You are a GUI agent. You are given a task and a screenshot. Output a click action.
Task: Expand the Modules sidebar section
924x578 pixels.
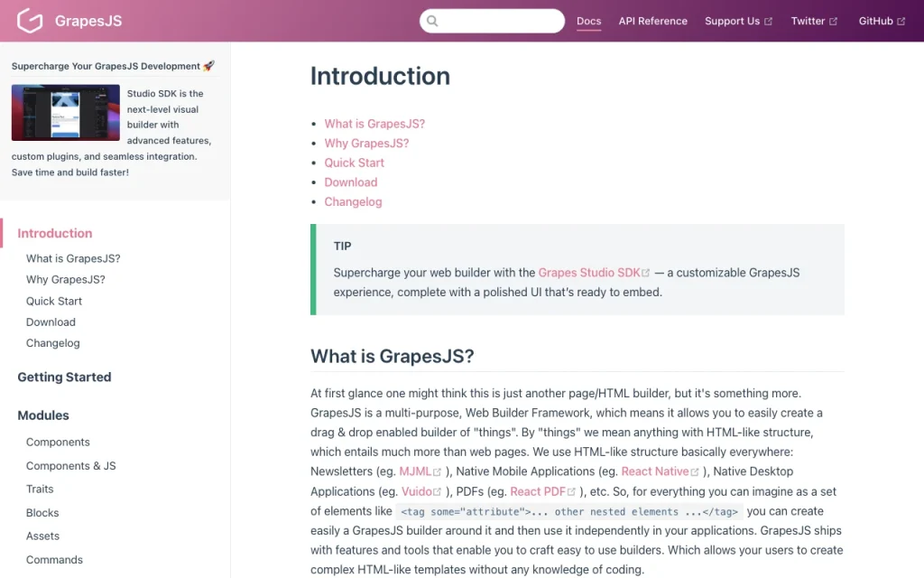(43, 415)
